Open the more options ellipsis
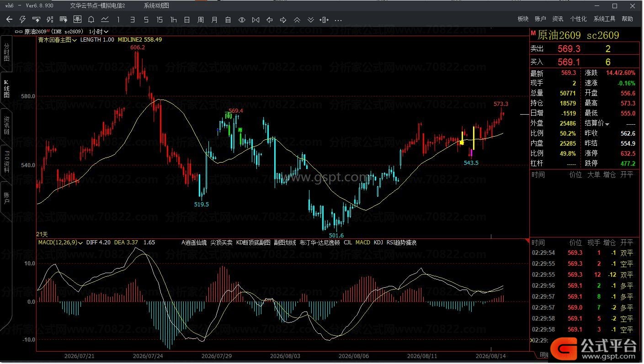 click(338, 20)
